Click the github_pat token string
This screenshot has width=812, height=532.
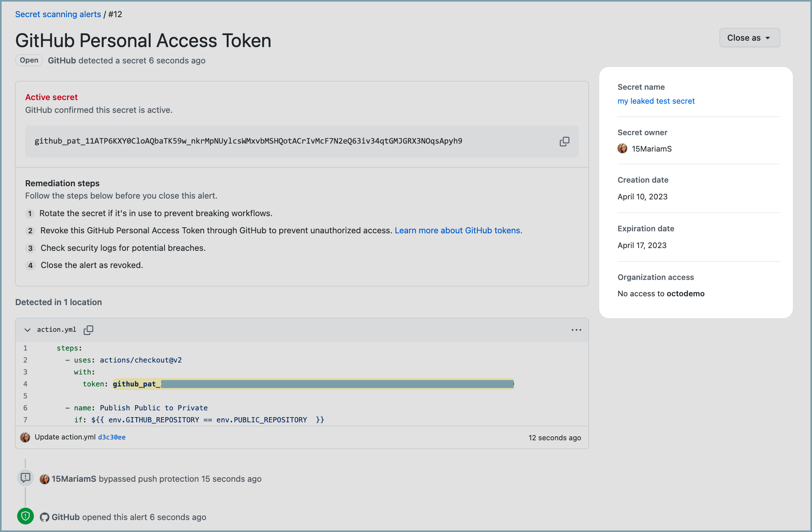tap(248, 141)
